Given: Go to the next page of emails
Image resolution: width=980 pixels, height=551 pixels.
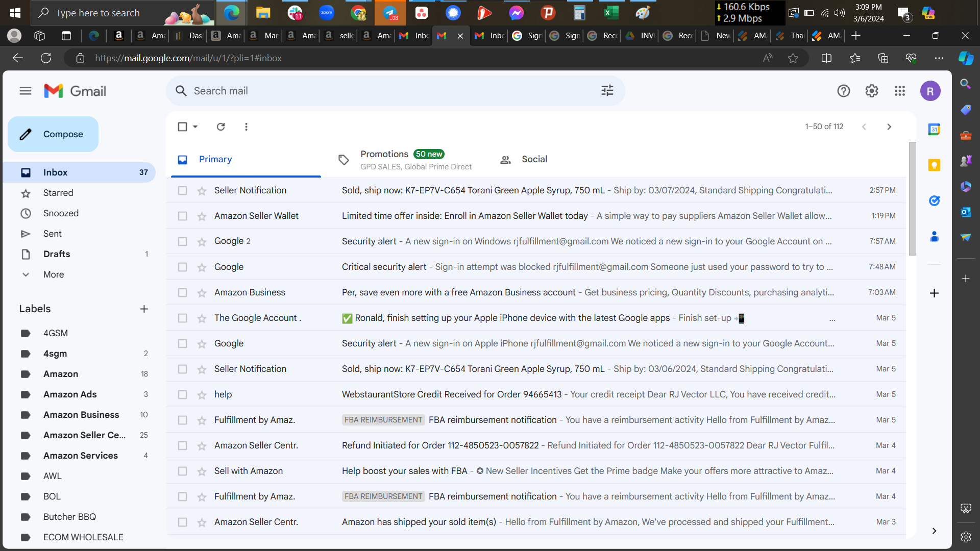Looking at the screenshot, I should pyautogui.click(x=889, y=127).
